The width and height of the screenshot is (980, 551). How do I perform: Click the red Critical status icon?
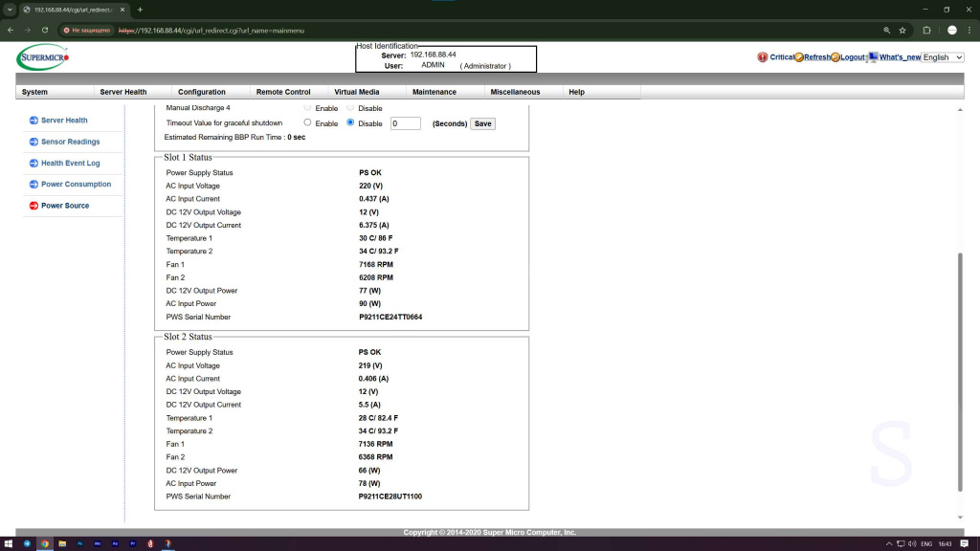point(763,57)
